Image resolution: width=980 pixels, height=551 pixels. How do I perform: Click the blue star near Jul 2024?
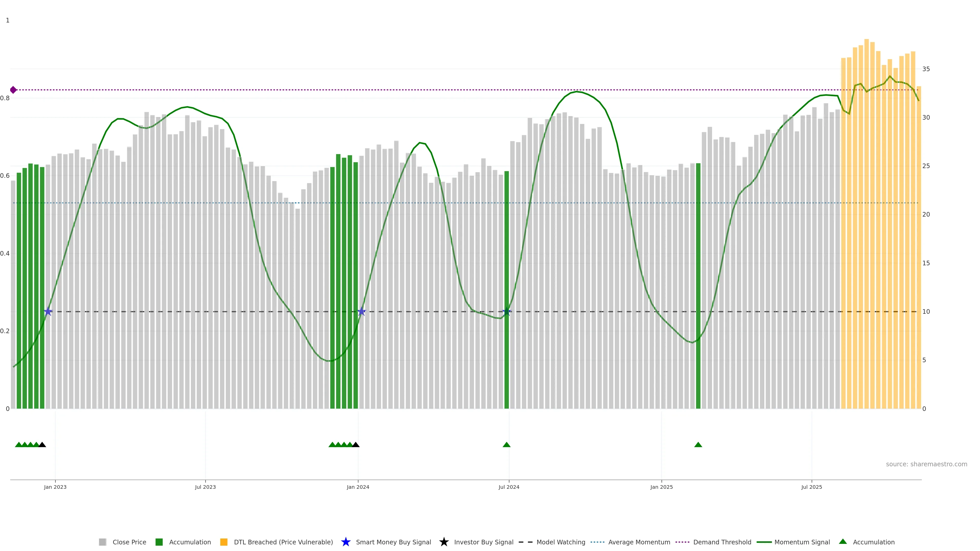point(506,312)
